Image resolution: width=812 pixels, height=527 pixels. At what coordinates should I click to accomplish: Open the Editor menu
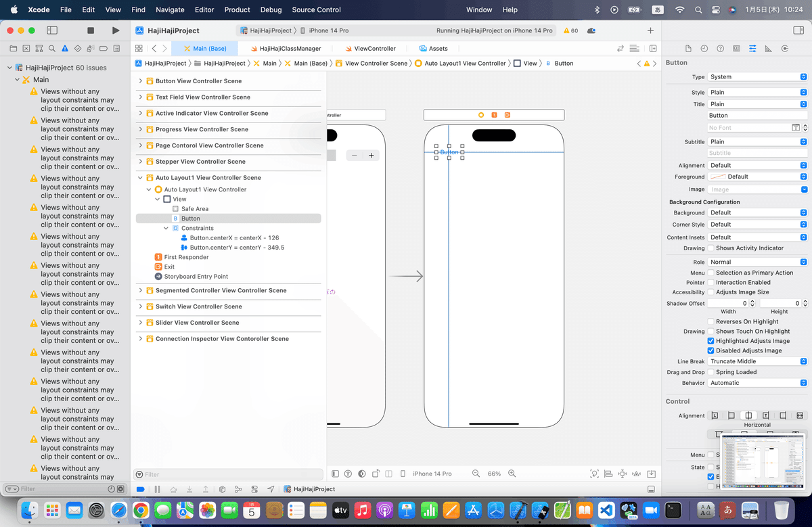(204, 10)
